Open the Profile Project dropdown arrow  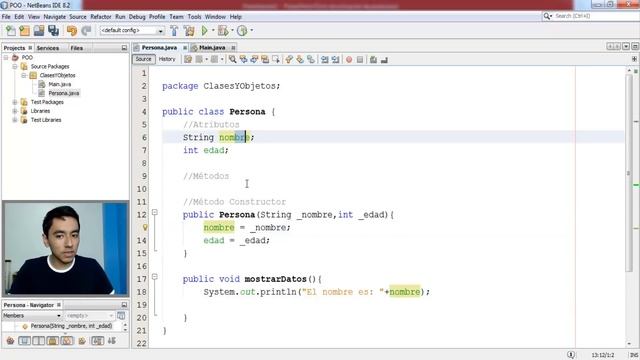pyautogui.click(x=251, y=31)
